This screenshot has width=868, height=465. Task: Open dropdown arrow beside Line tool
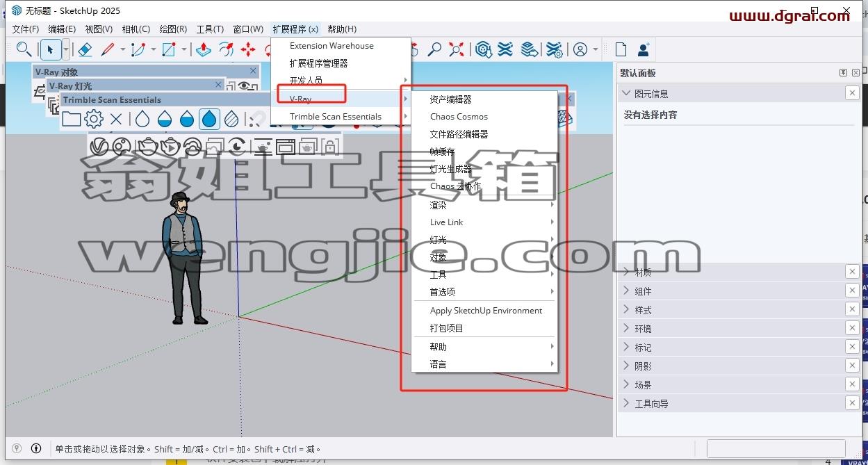[x=123, y=49]
